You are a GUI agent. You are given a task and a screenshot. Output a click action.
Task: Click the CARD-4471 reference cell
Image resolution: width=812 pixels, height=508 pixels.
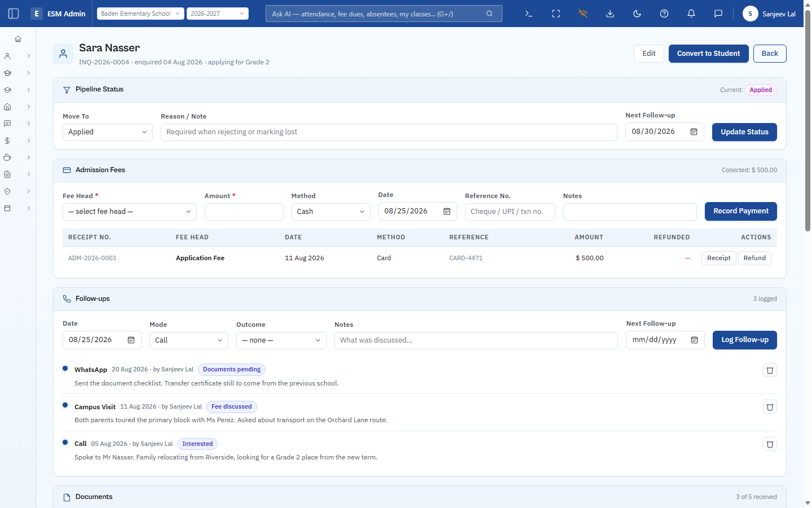[466, 258]
